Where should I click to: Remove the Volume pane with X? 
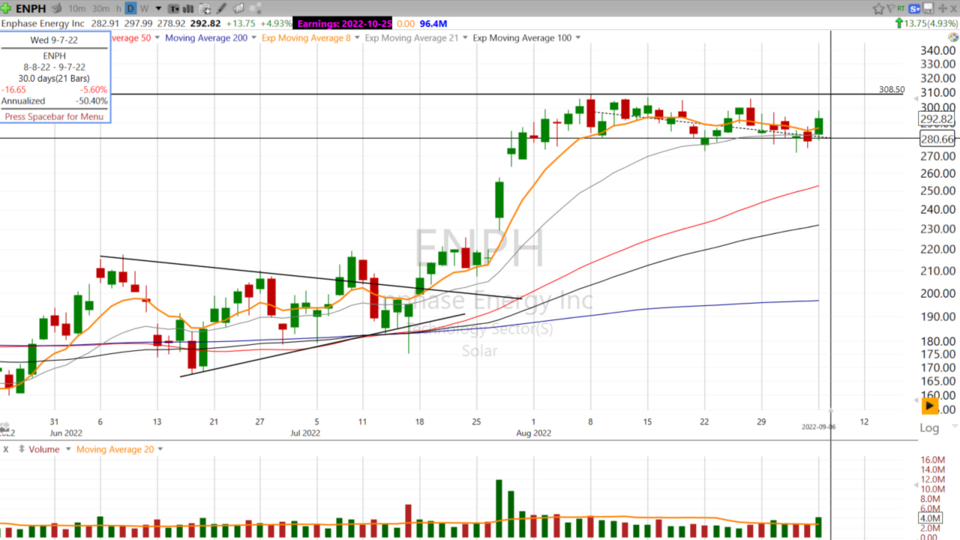coord(6,449)
